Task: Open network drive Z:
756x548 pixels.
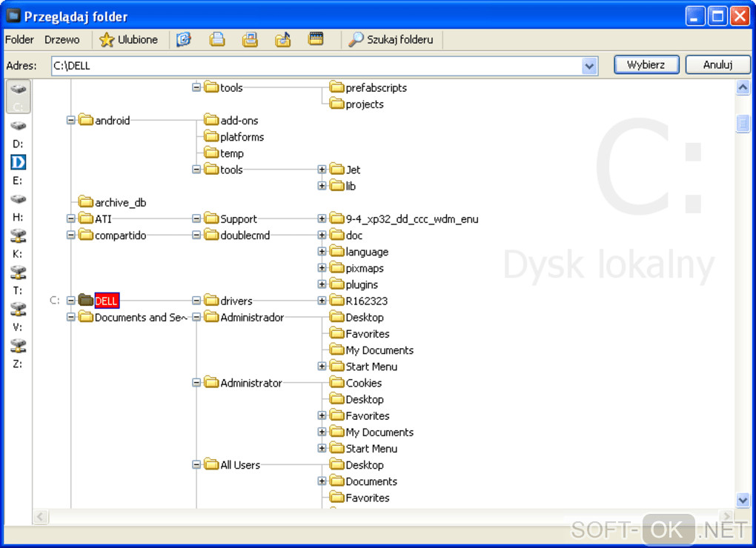Action: coord(19,353)
